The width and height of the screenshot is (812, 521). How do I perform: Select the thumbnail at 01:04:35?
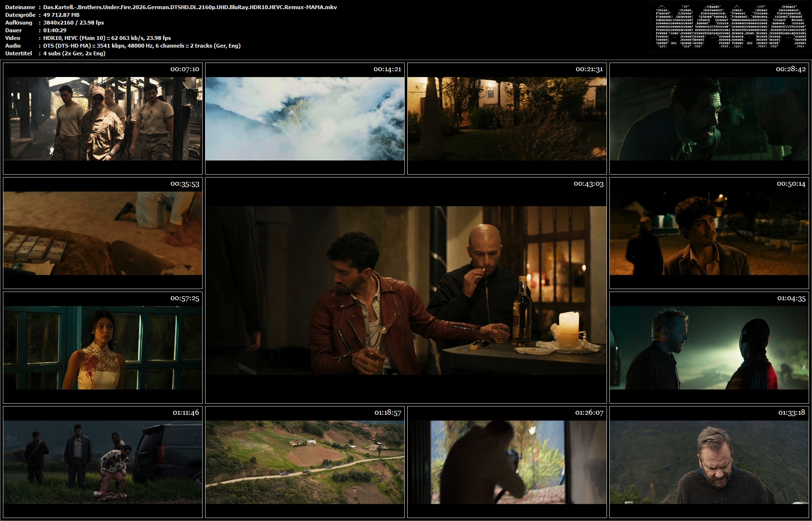coord(709,347)
